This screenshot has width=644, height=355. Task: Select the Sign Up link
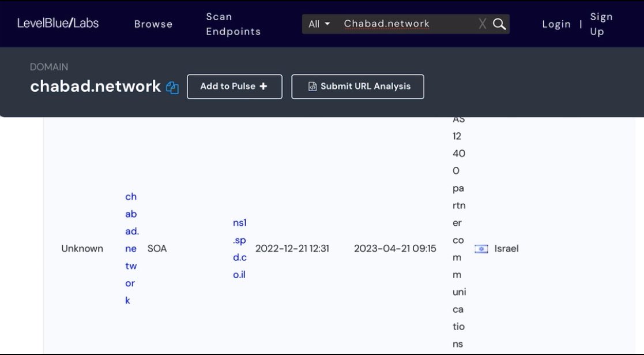601,24
